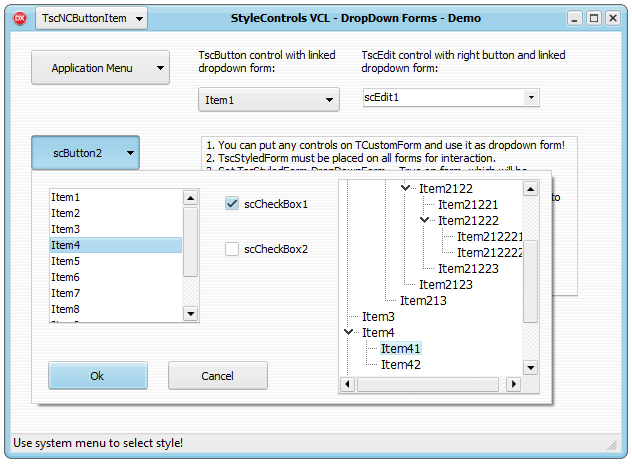Select Item3 in the tree view

pos(378,317)
